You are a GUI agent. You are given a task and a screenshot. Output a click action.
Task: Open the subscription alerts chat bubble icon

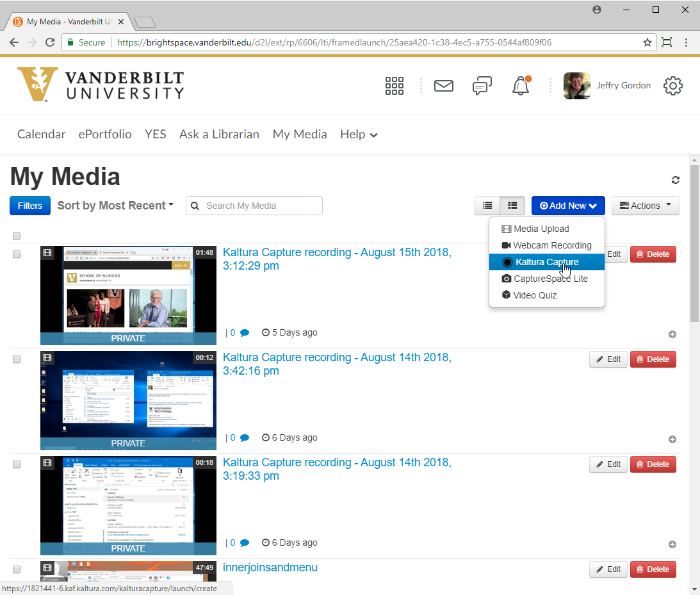point(482,86)
